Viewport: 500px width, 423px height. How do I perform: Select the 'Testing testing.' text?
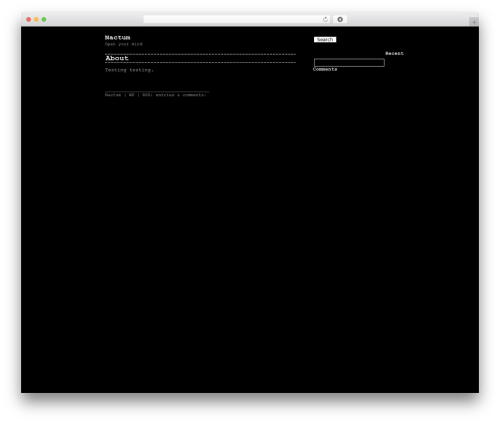click(129, 70)
